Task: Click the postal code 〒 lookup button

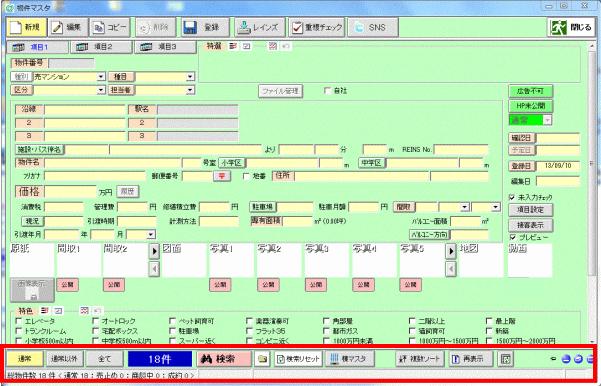Action: (222, 176)
